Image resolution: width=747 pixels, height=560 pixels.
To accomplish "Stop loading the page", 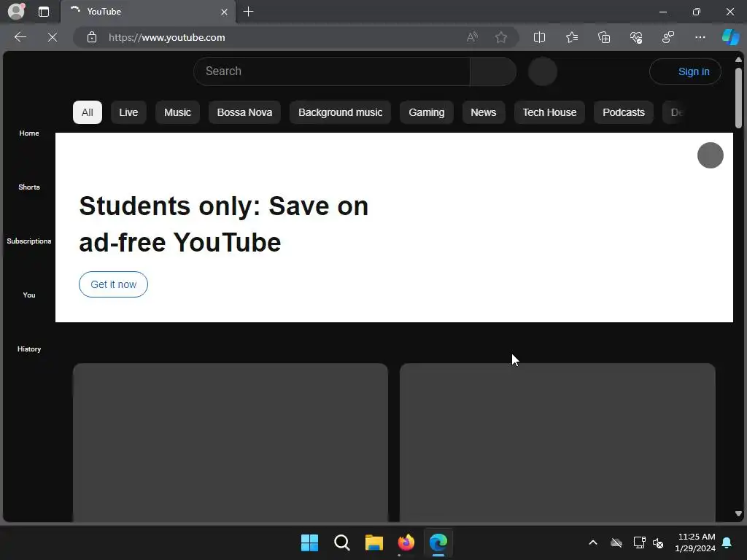I will (53, 37).
